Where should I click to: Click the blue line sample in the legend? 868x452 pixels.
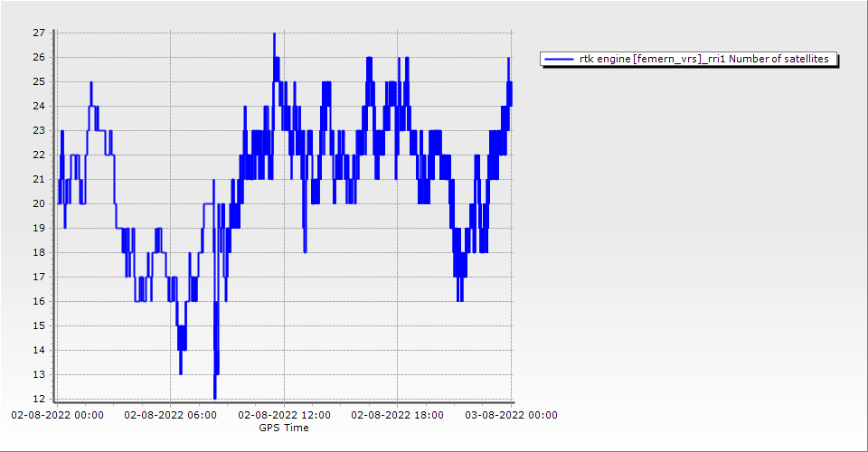click(560, 60)
